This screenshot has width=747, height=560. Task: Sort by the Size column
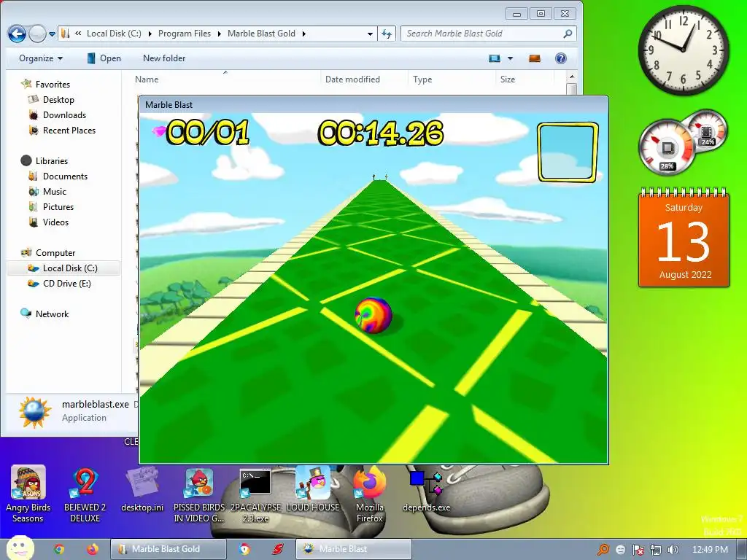click(x=525, y=79)
